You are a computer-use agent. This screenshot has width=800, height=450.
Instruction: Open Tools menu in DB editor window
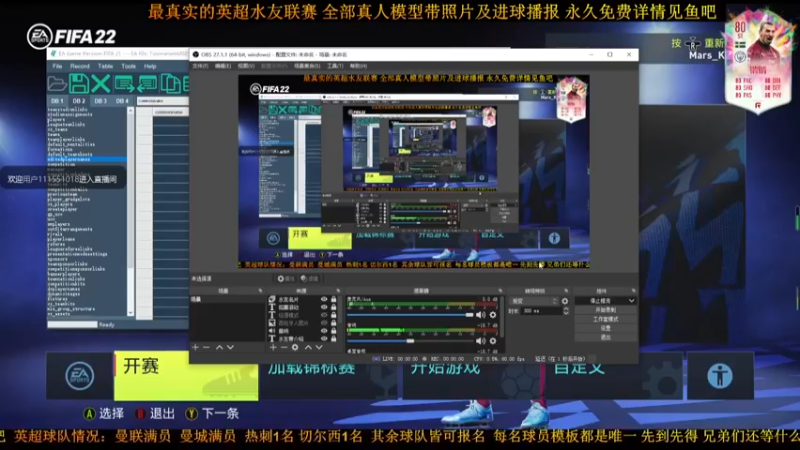(129, 66)
